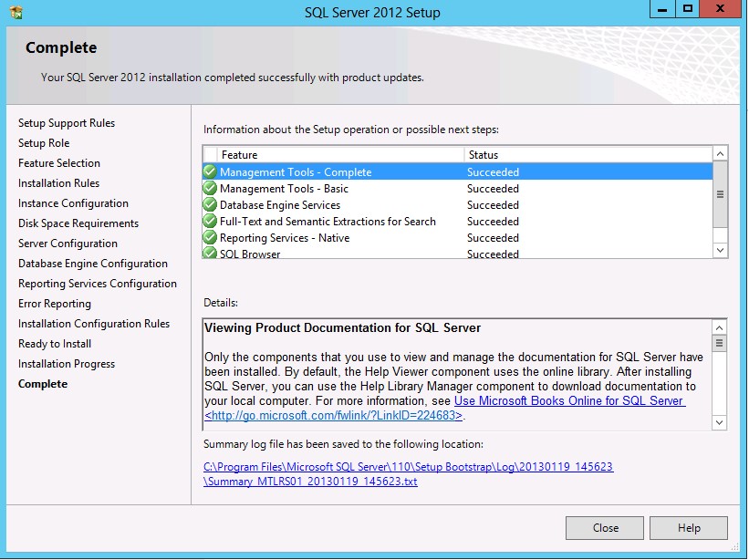
Task: Select Full-Text and Semantic Extractions for Search row
Action: 458,222
